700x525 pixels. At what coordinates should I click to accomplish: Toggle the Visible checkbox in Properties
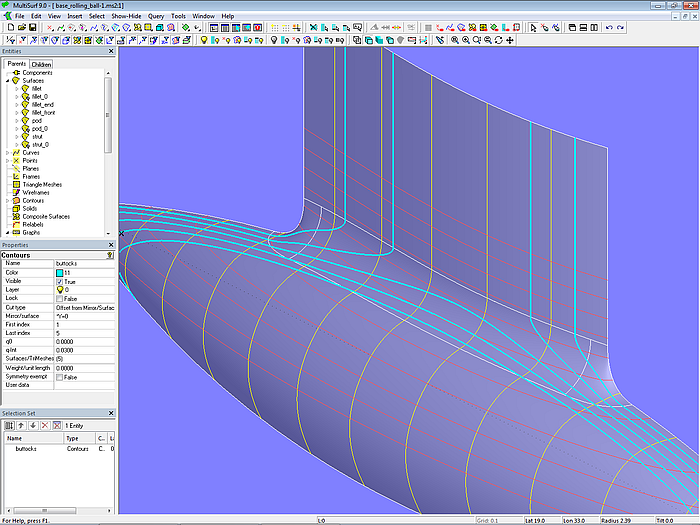60,281
